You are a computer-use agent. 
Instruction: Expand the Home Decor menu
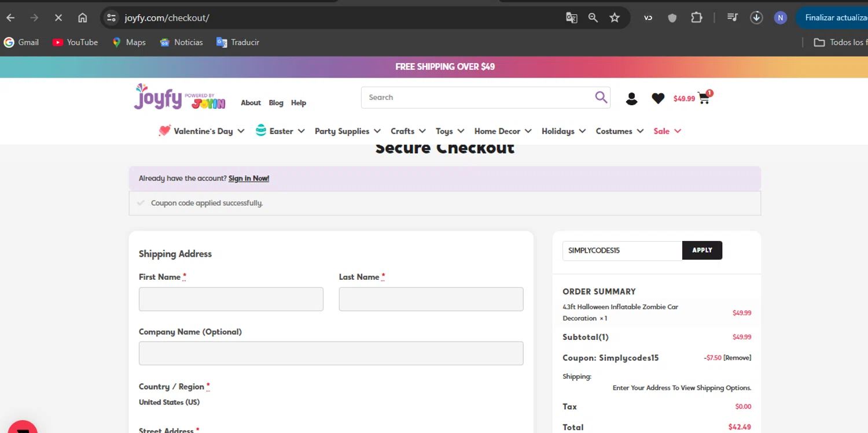pos(503,131)
